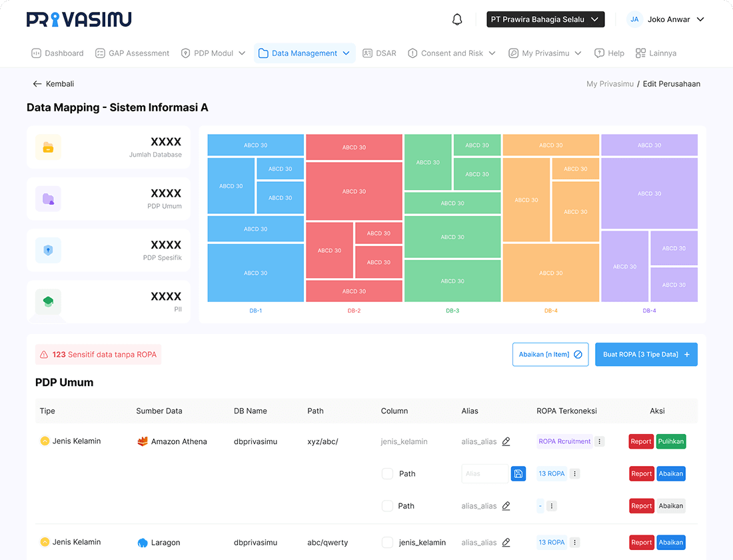This screenshot has height=560, width=733.
Task: Click the GAP Assessment icon
Action: coord(99,53)
